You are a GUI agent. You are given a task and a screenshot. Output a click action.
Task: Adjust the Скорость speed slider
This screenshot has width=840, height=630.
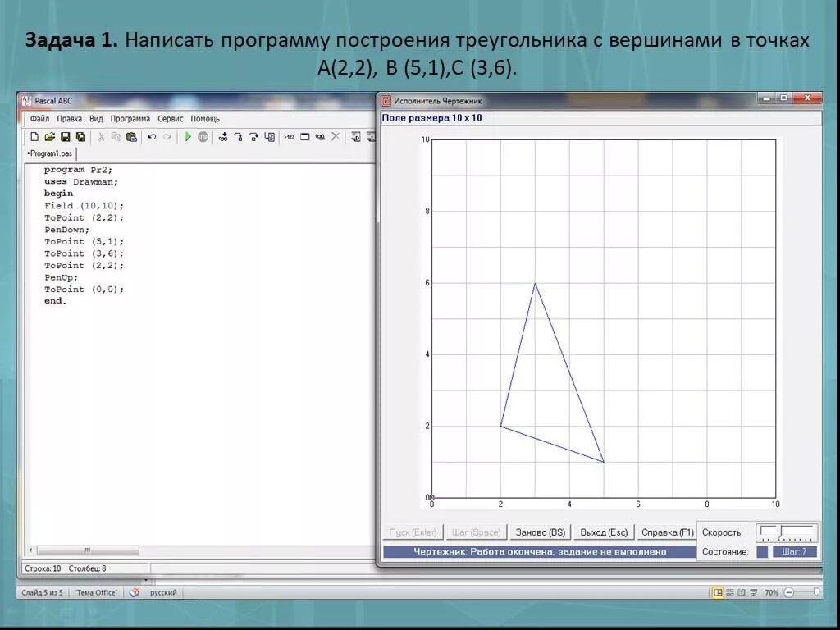pos(787,532)
